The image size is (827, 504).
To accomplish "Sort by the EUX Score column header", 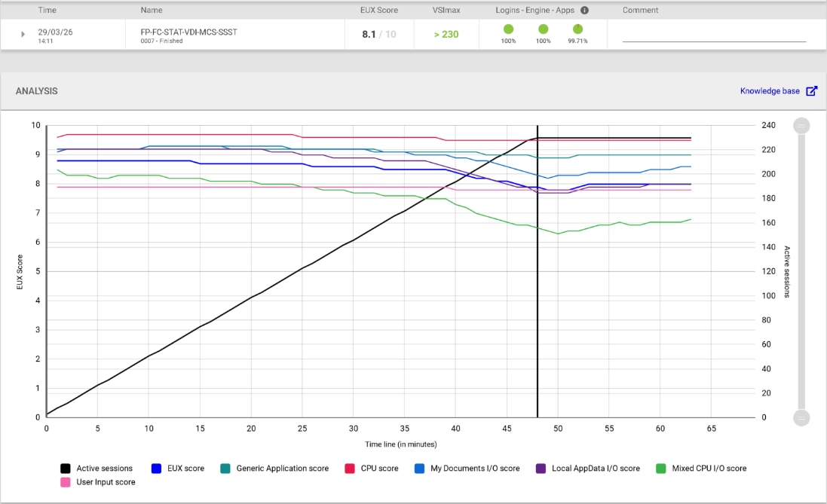I will click(378, 10).
